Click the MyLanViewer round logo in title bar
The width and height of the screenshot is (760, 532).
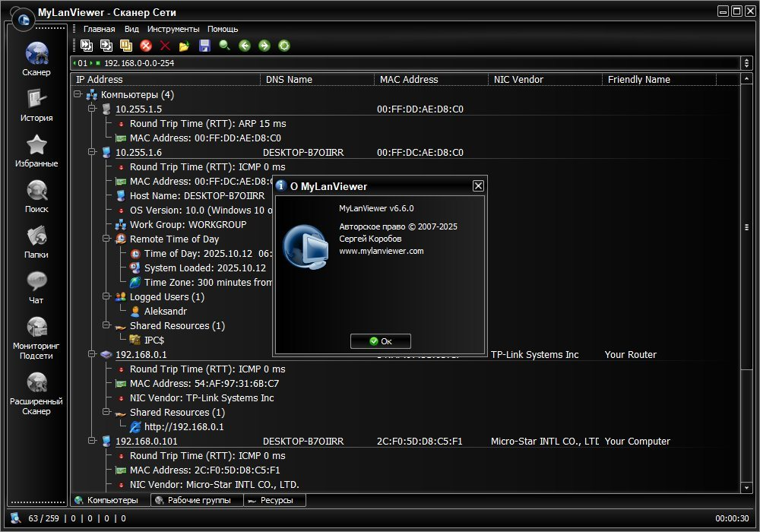(24, 20)
